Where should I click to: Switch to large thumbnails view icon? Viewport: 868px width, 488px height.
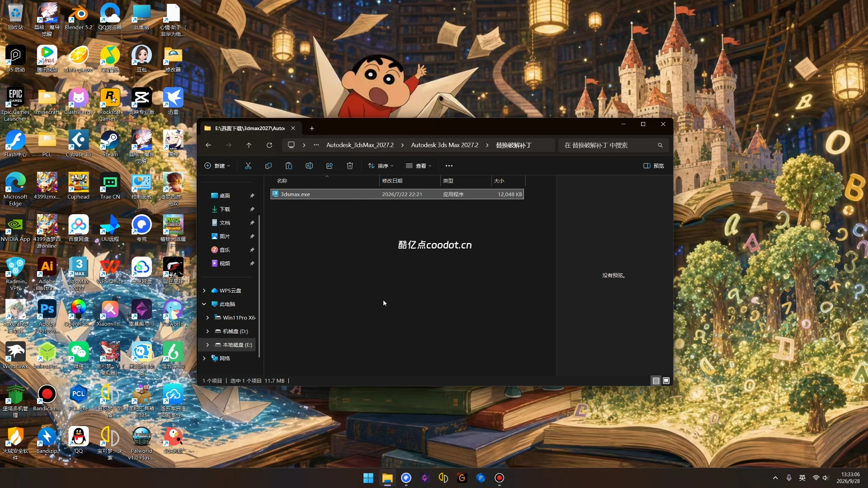666,381
